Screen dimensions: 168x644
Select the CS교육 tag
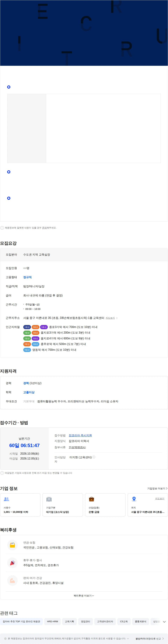click(x=124, y=622)
